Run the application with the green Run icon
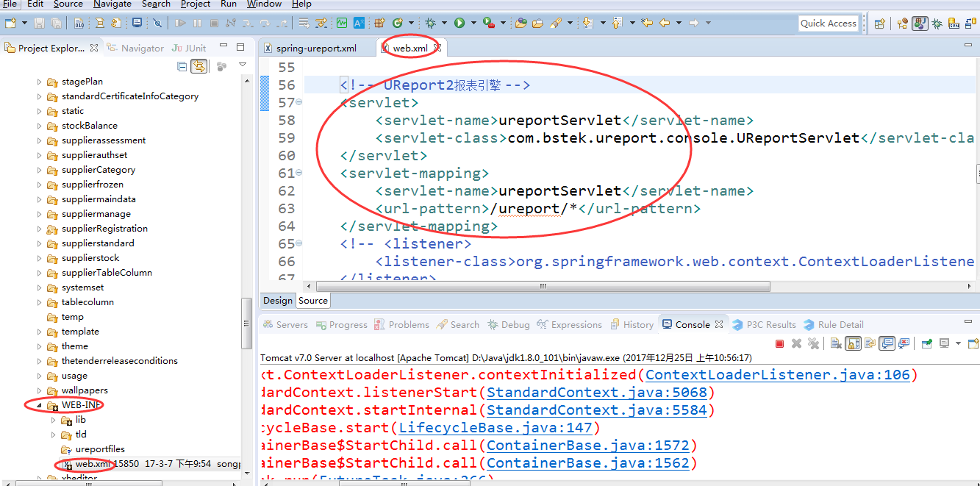This screenshot has height=486, width=980. 459,23
